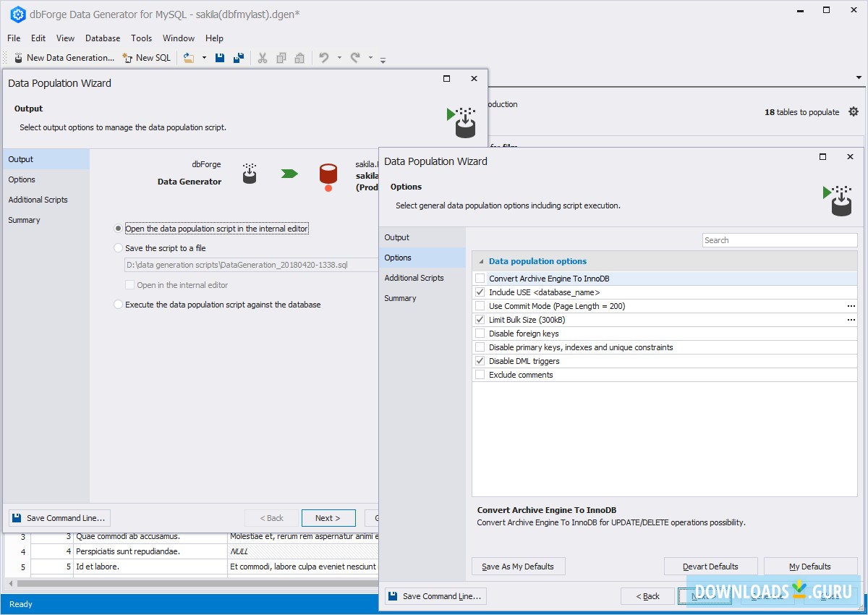
Task: Collapse the Data population options group
Action: [x=481, y=261]
